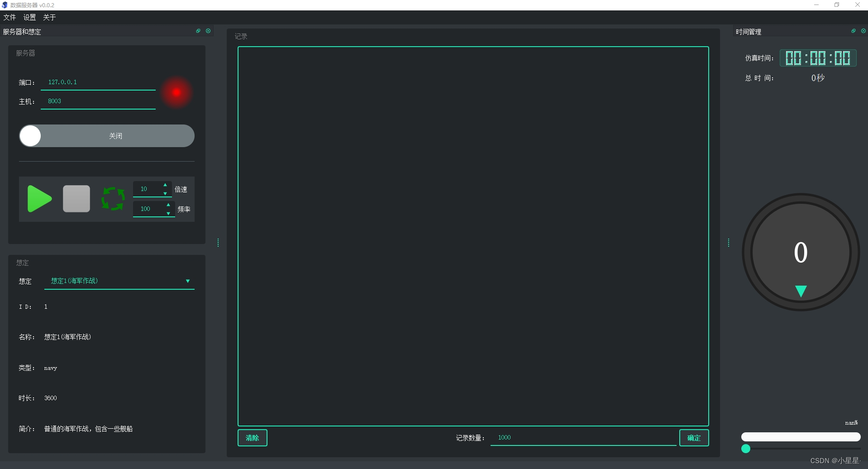The width and height of the screenshot is (868, 469).
Task: Click the 总时间 value '0秒'
Action: click(x=818, y=78)
